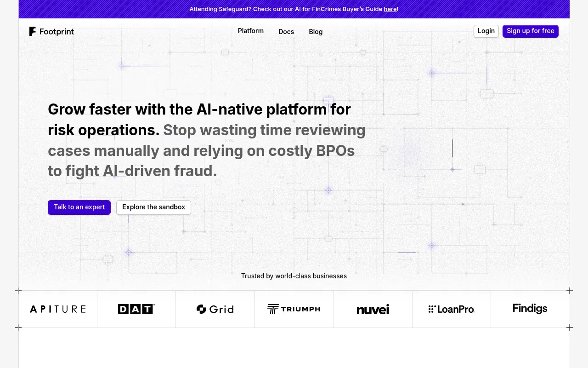588x368 pixels.
Task: Open the Buyer's Guide 'here' link
Action: (390, 9)
